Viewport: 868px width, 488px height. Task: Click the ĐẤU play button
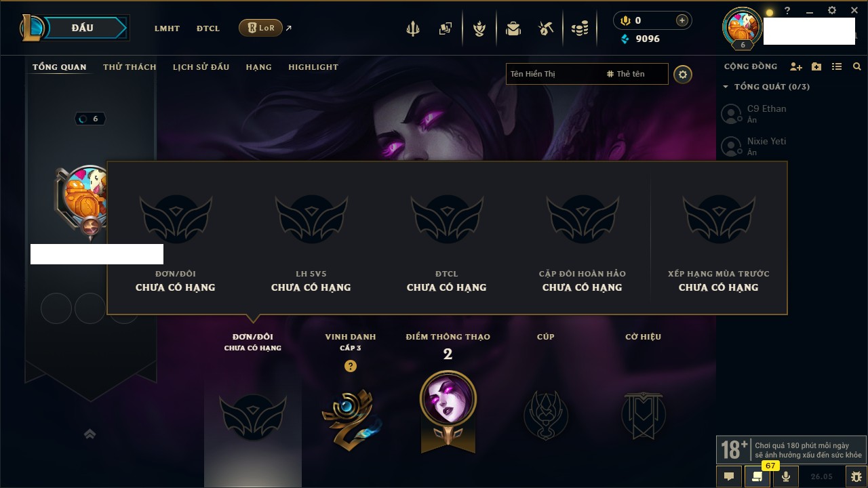click(x=83, y=28)
